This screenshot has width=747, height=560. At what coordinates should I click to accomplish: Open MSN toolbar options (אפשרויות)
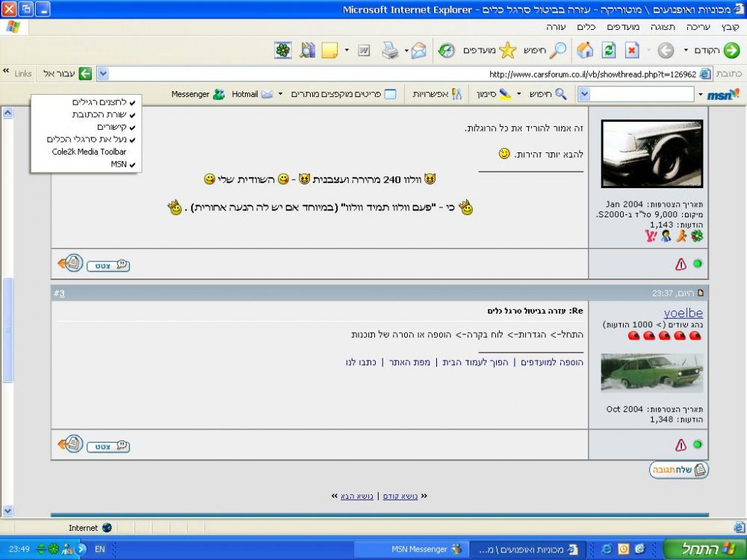(437, 94)
